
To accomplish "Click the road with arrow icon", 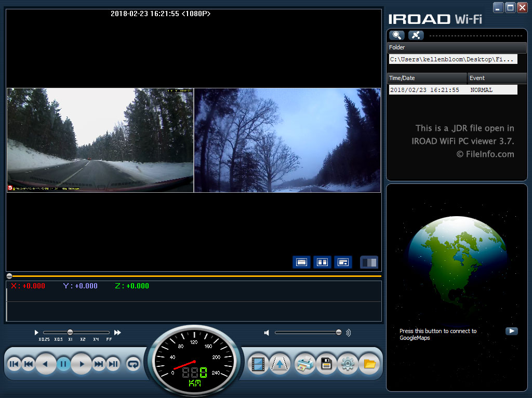I will (280, 364).
